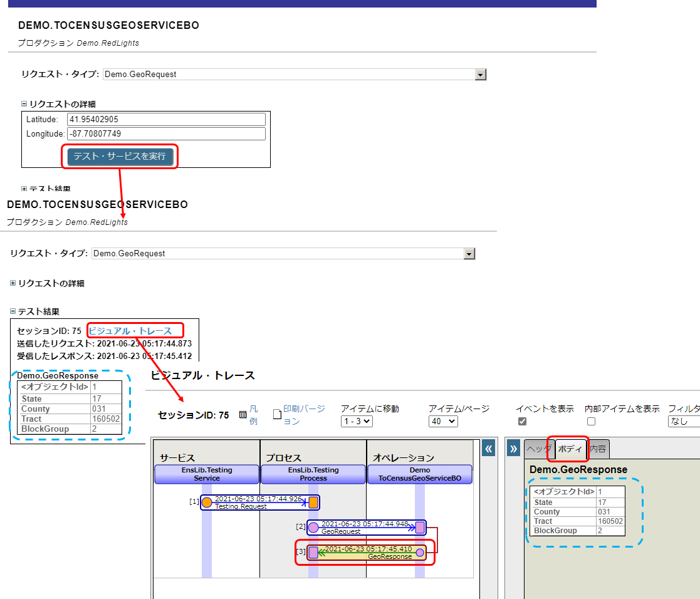Switch to the ボディ tab

pyautogui.click(x=569, y=449)
